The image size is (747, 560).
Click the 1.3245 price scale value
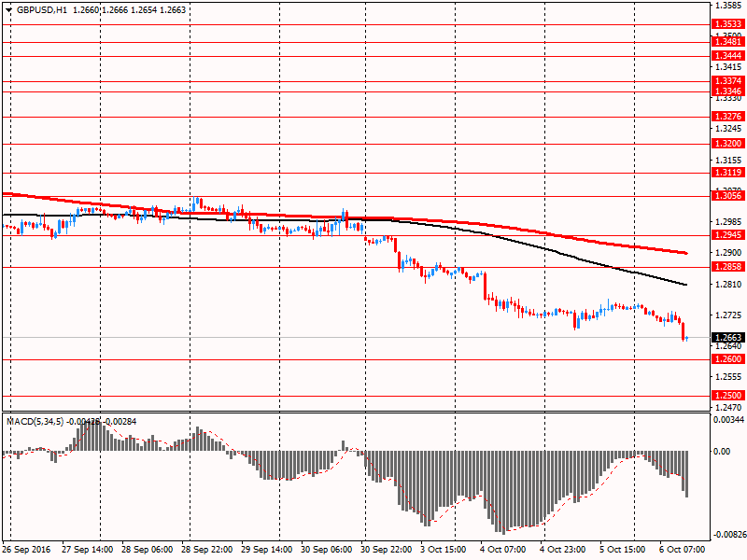pos(729,129)
